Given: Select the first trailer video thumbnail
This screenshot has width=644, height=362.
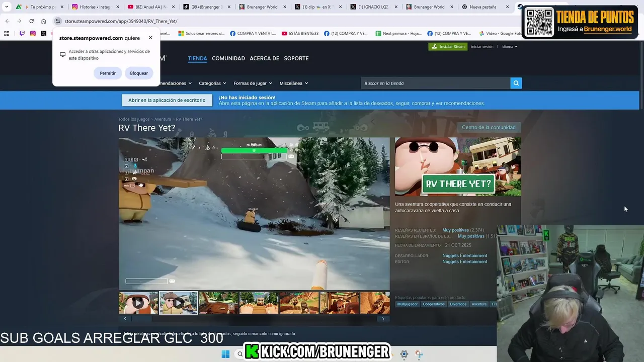Looking at the screenshot, I should point(138,303).
